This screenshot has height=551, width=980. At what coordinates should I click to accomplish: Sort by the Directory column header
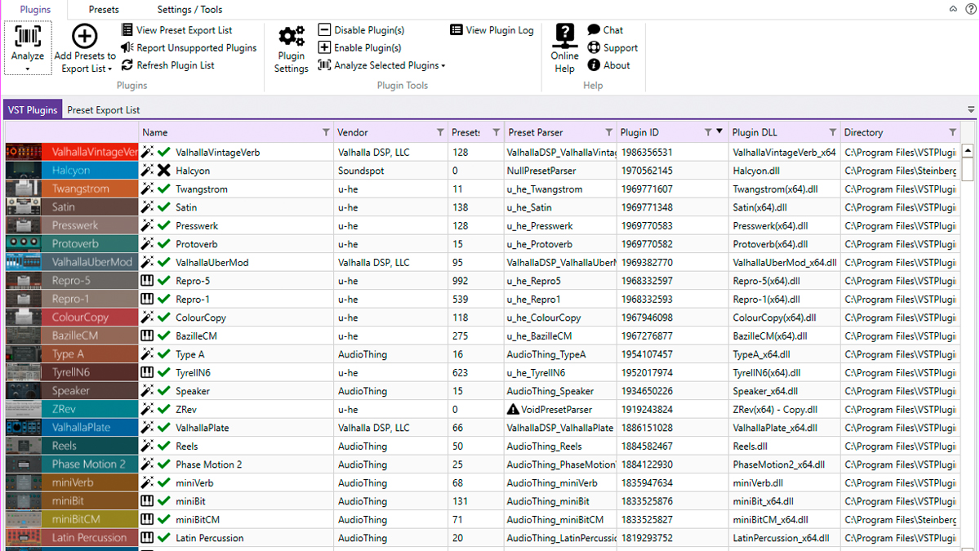tap(863, 132)
